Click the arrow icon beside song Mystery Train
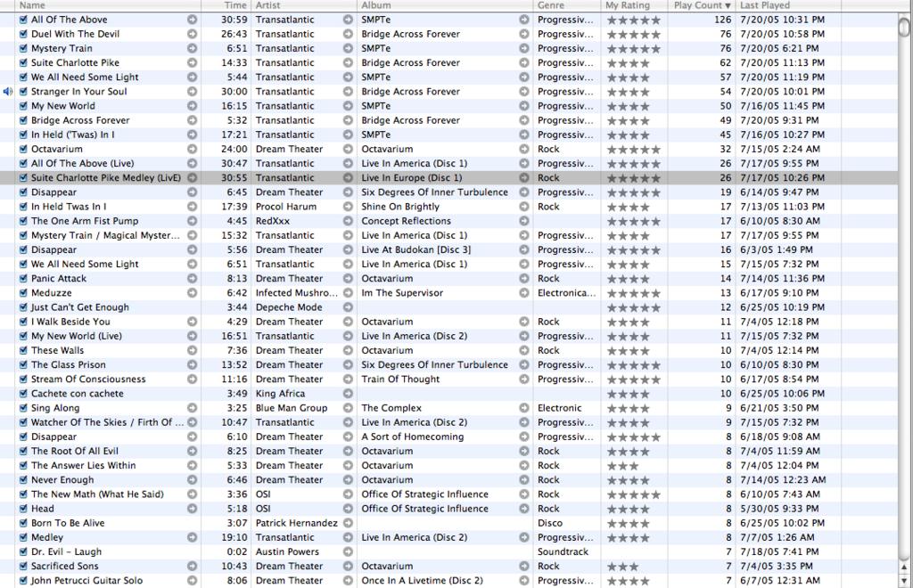Viewport: 913px width, 588px height. [193, 48]
